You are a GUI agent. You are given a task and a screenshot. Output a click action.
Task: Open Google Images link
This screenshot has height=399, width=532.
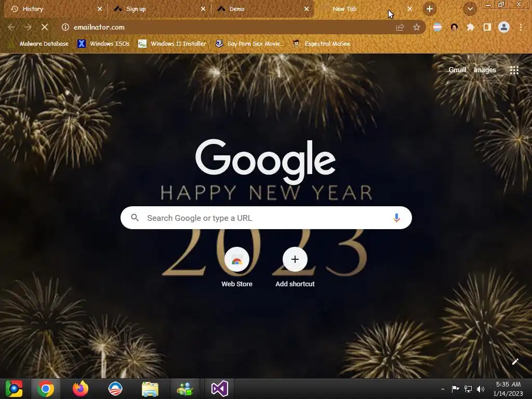tap(485, 70)
